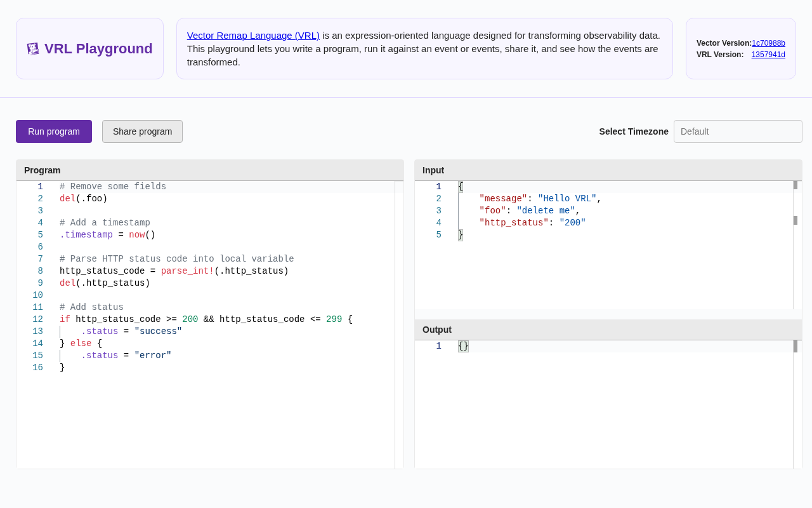Click the "http_status" key in Input JSON
This screenshot has height=508, width=812.
click(513, 223)
